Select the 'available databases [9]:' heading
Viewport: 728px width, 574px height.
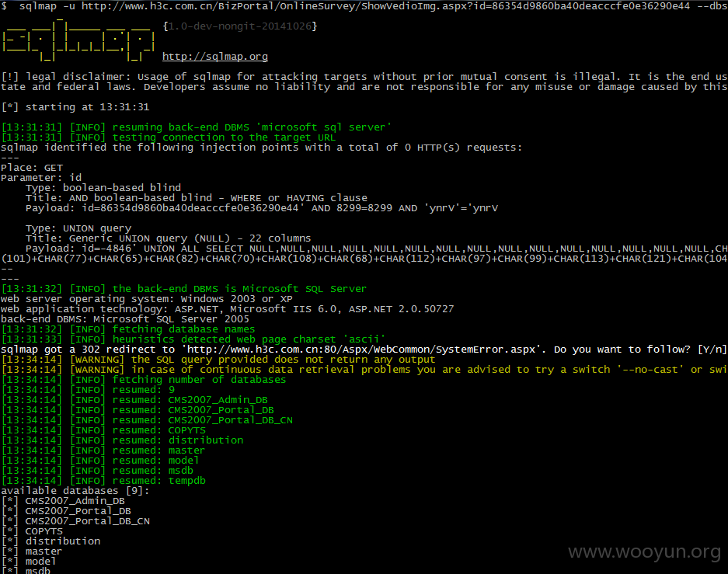tap(75, 491)
